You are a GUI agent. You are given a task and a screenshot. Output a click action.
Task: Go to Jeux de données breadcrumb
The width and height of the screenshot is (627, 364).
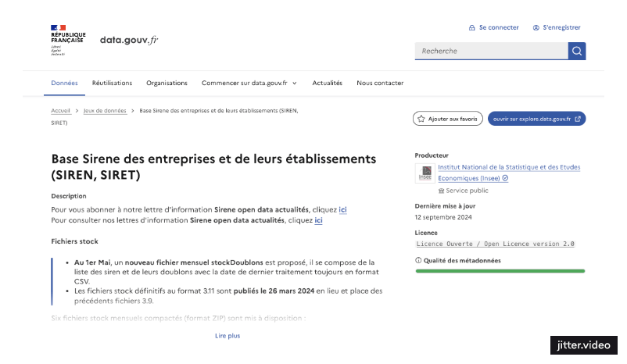[x=105, y=111]
